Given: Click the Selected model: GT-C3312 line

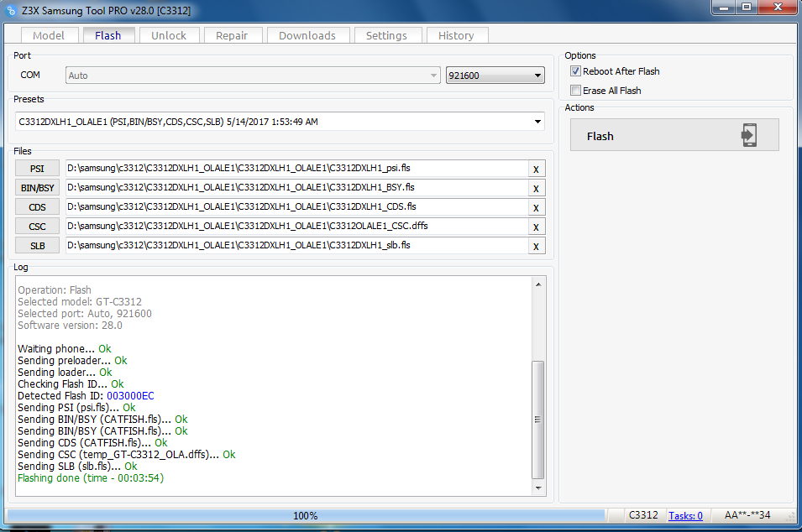Looking at the screenshot, I should coord(80,301).
